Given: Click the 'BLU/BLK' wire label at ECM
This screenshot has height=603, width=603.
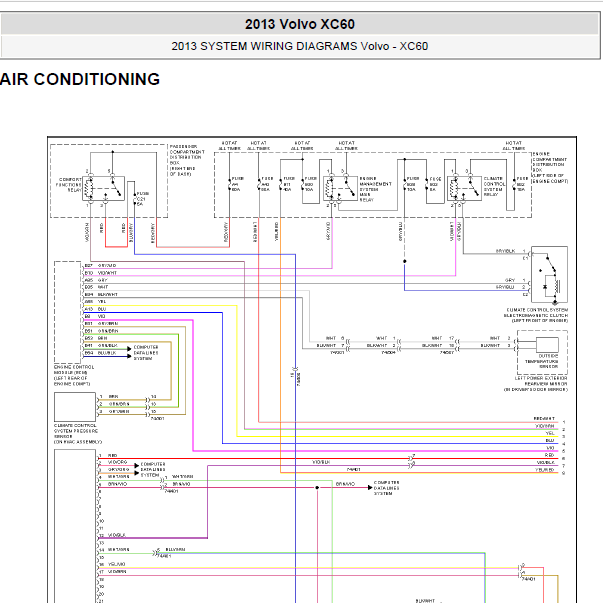Looking at the screenshot, I should coord(107,353).
